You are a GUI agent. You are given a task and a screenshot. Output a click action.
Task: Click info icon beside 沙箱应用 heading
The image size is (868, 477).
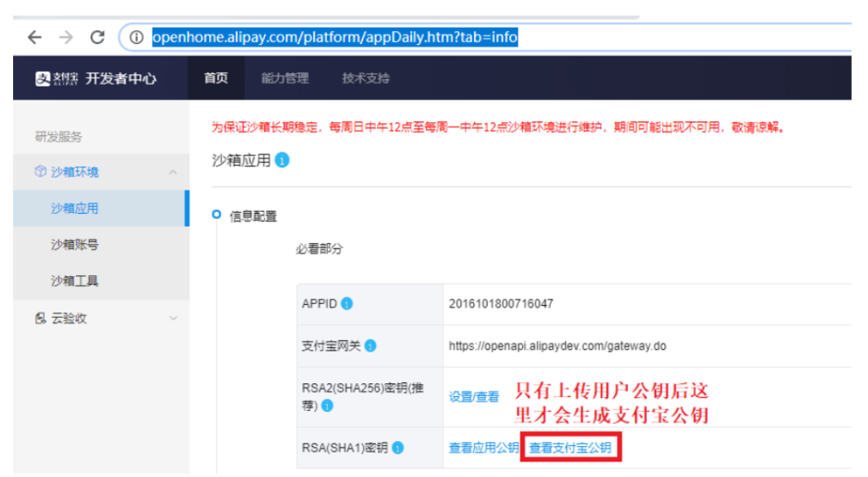click(x=281, y=160)
